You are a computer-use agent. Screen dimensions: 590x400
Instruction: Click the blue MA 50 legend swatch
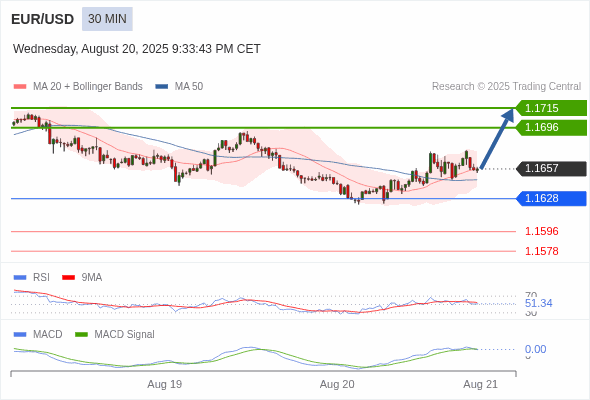(x=162, y=87)
